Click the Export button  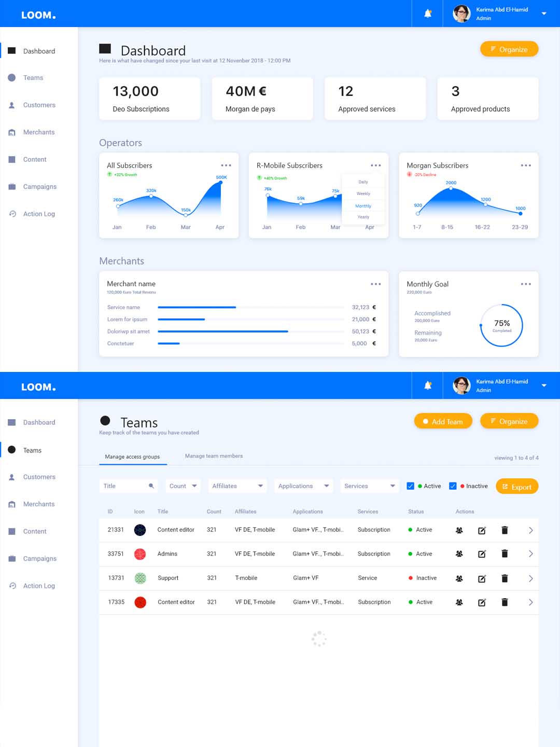click(x=517, y=487)
